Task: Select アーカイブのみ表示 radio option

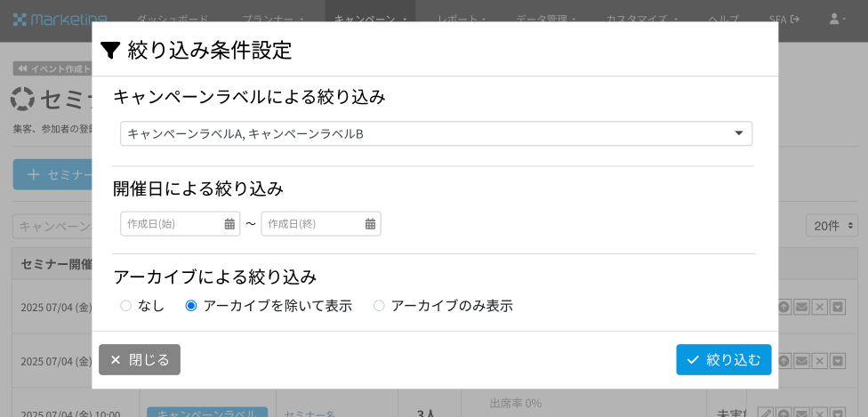Action: point(379,306)
